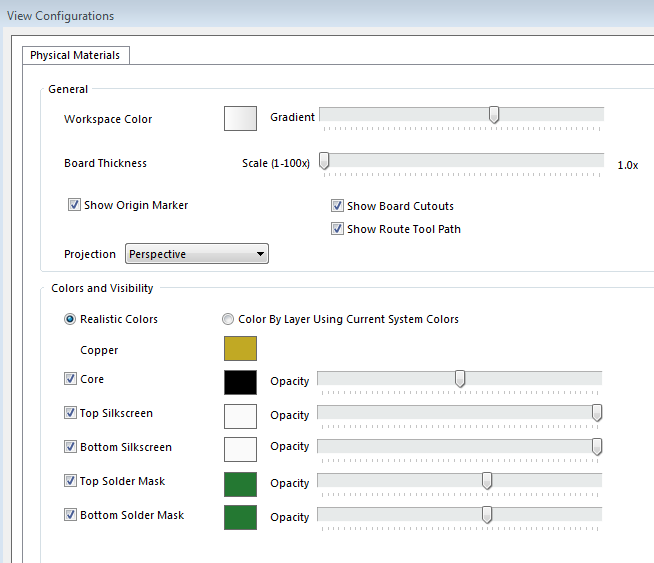Click the Gradient slider handle
Image resolution: width=654 pixels, height=563 pixels.
click(493, 116)
